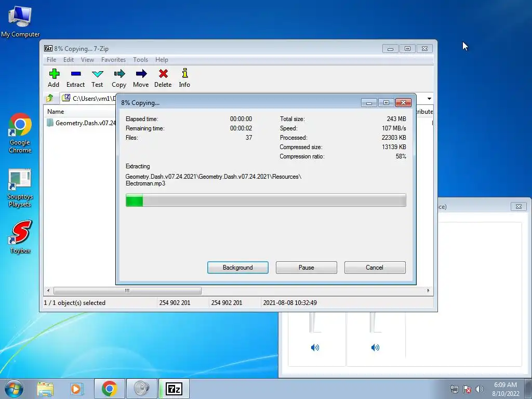This screenshot has height=399, width=532.
Task: Cancel the copying operation
Action: pyautogui.click(x=375, y=268)
